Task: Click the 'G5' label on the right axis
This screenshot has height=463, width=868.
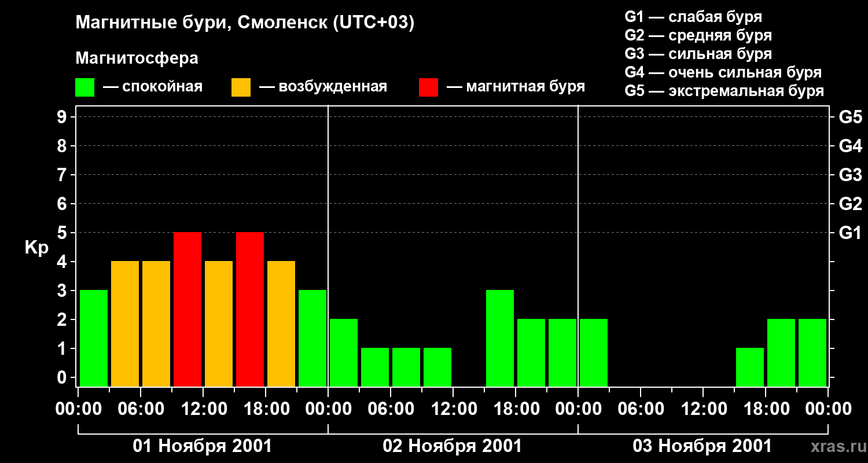Action: [x=850, y=117]
